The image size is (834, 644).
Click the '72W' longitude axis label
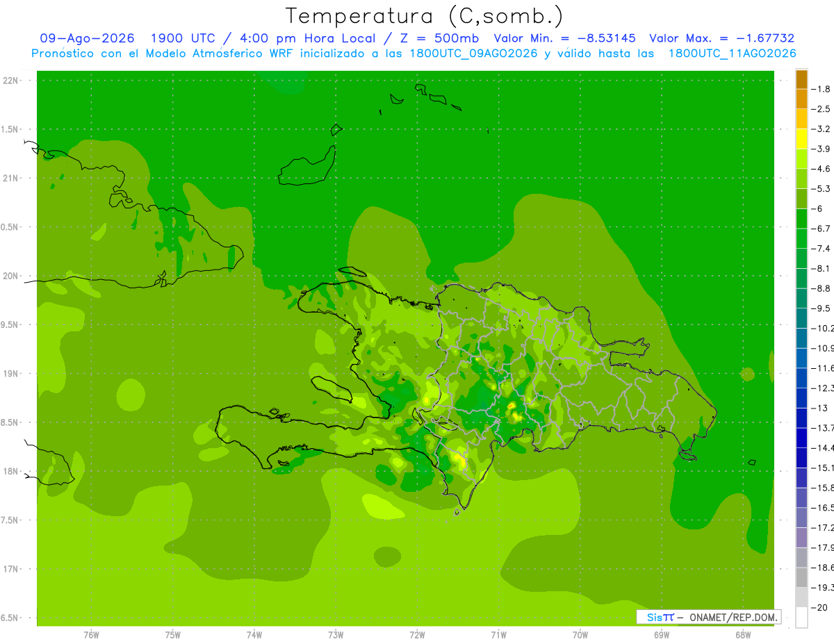tap(417, 635)
